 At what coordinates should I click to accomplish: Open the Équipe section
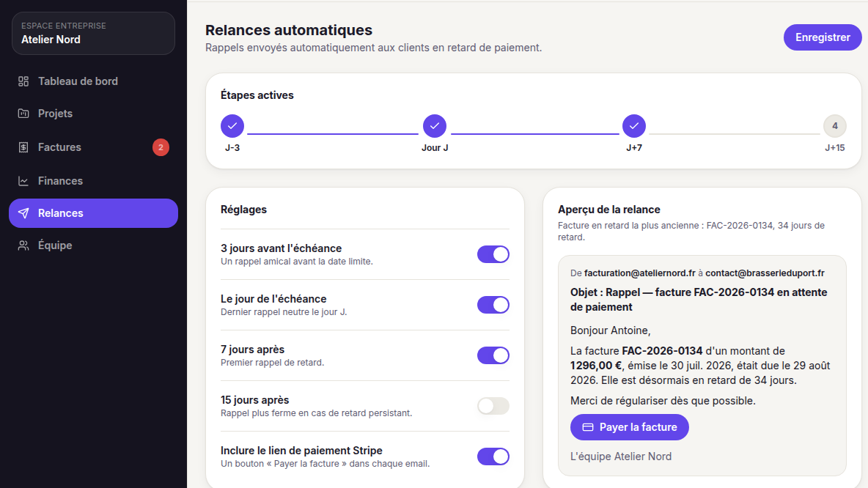point(94,245)
